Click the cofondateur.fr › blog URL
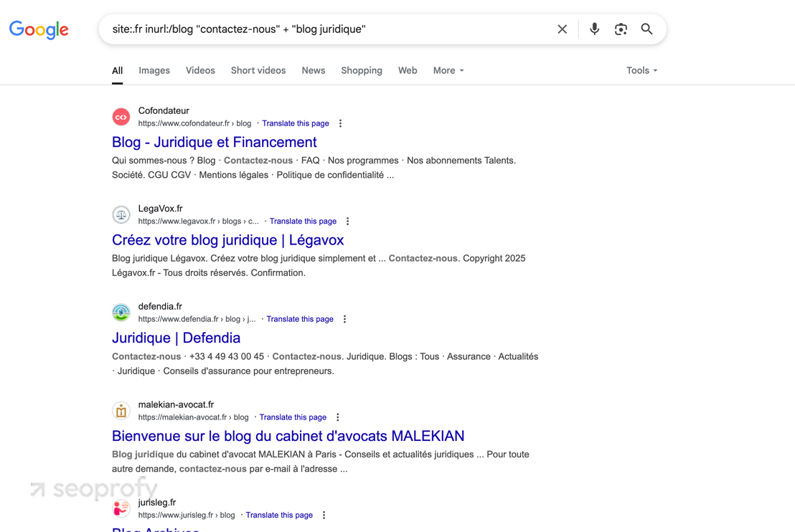This screenshot has width=795, height=532. click(x=194, y=123)
